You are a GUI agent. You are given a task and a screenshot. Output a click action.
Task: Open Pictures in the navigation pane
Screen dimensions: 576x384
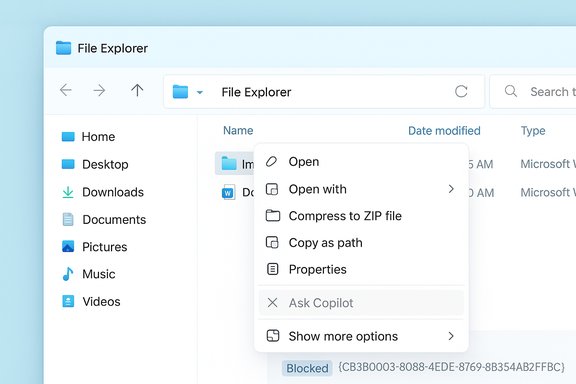(x=104, y=247)
